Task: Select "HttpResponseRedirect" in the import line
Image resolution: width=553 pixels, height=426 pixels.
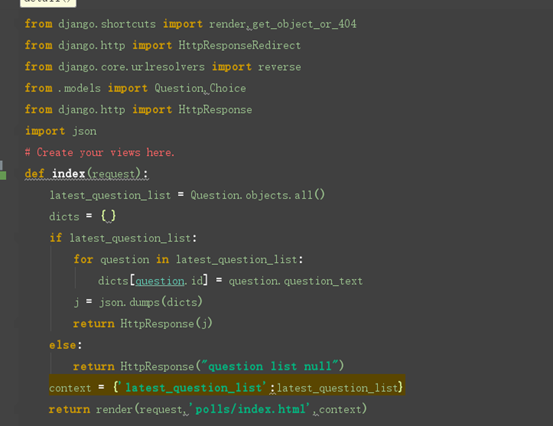Action: point(239,45)
